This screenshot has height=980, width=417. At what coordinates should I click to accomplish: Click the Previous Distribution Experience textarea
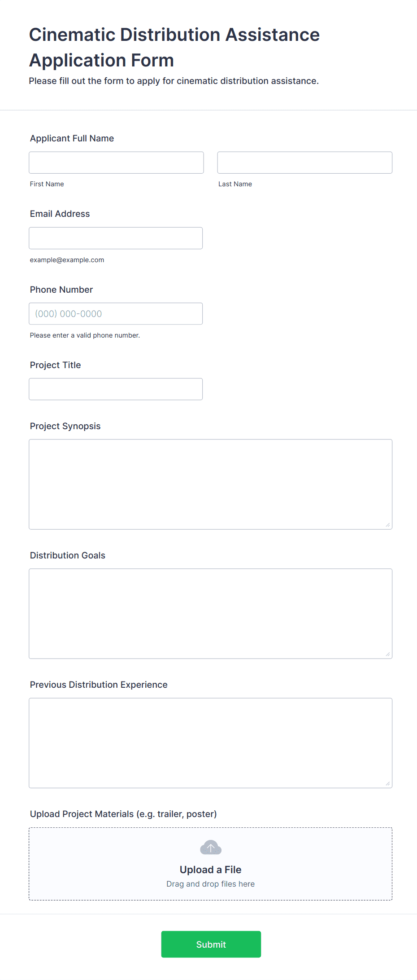click(210, 743)
